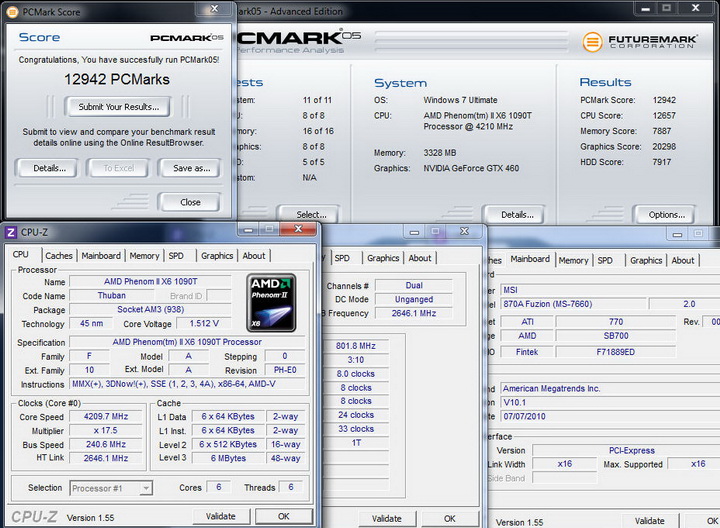The image size is (720, 528).
Task: Click Submit Your Results button
Action: click(118, 107)
